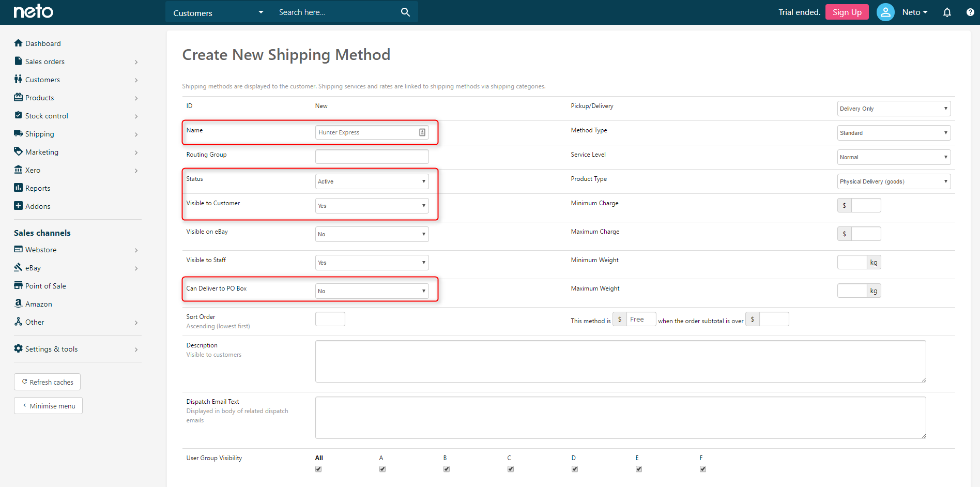Open the Product Type dropdown

(x=894, y=181)
